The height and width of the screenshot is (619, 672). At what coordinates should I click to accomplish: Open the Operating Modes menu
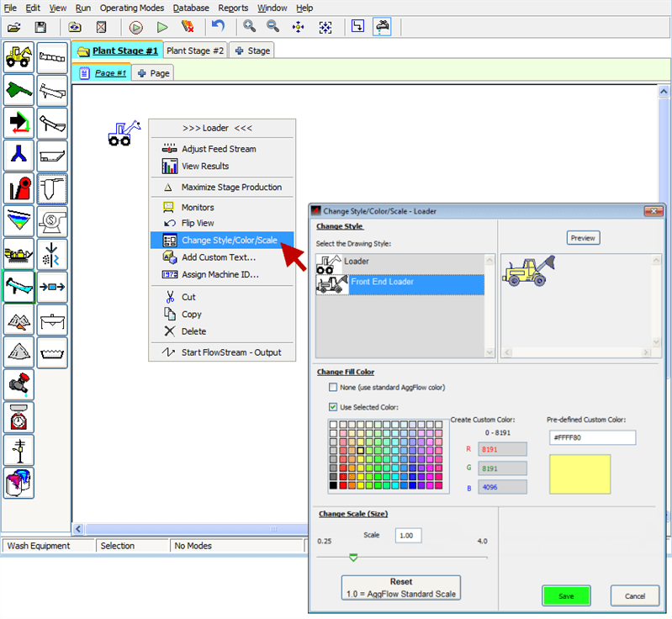130,8
